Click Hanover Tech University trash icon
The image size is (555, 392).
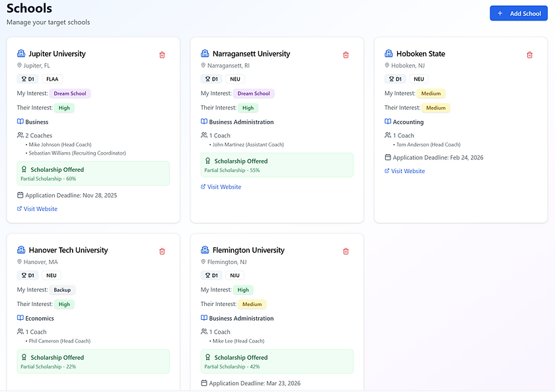pyautogui.click(x=162, y=251)
